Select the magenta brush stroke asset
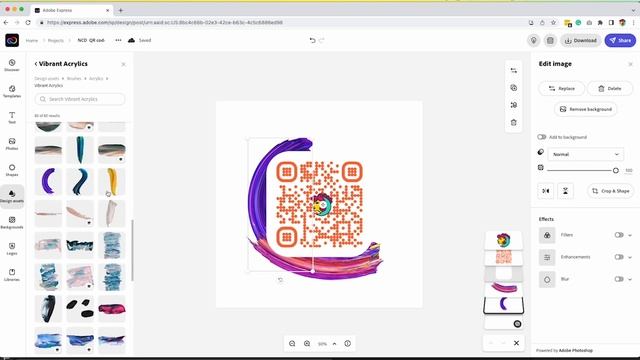The image size is (640, 360). pos(111,309)
